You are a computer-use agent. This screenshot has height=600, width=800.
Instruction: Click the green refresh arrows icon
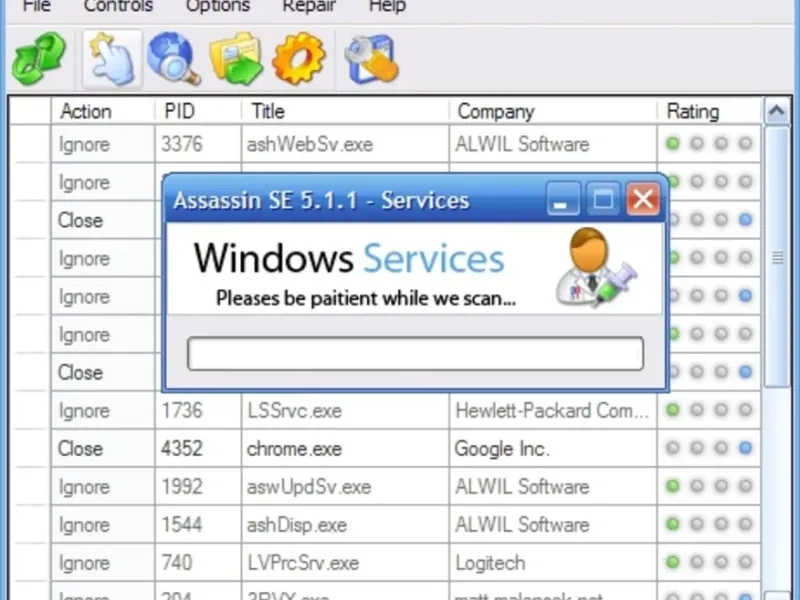pos(40,58)
